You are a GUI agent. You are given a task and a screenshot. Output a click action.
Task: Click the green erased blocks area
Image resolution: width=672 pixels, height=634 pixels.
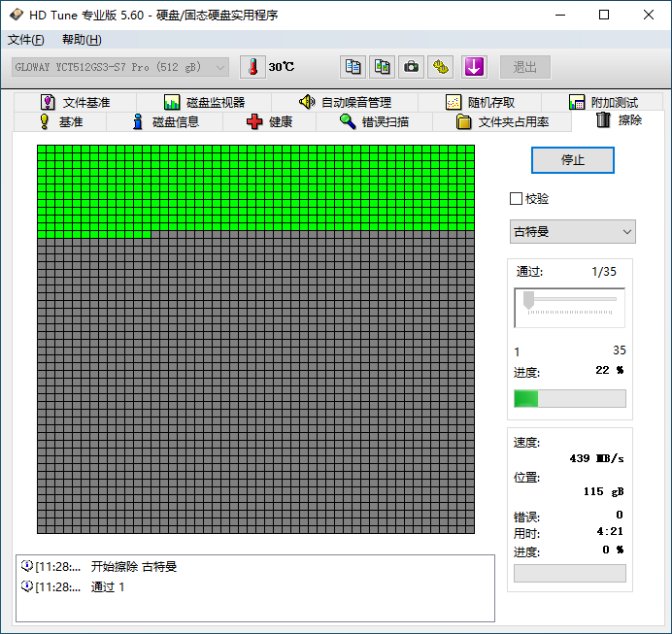click(255, 187)
